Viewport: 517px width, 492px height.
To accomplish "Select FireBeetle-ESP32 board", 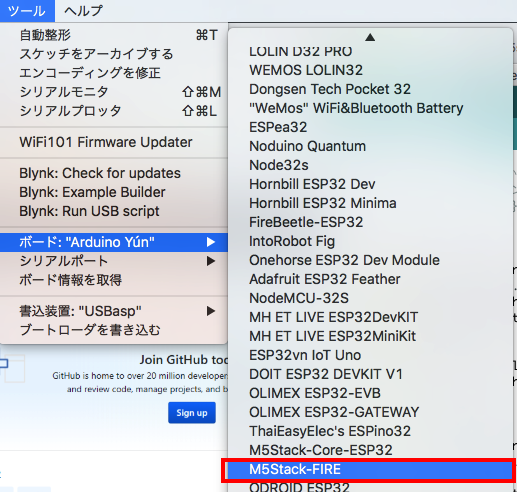I will [370, 222].
